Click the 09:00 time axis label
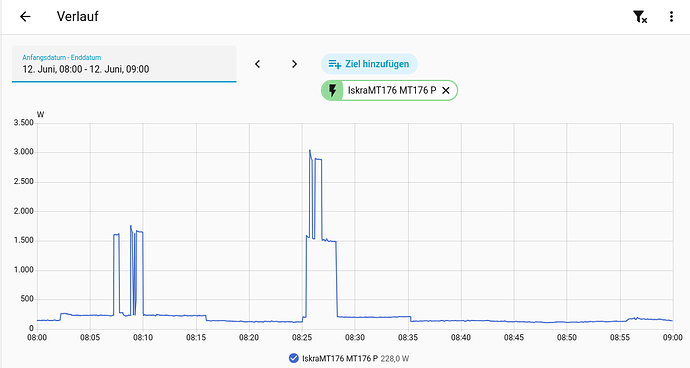The height and width of the screenshot is (368, 690). point(673,338)
